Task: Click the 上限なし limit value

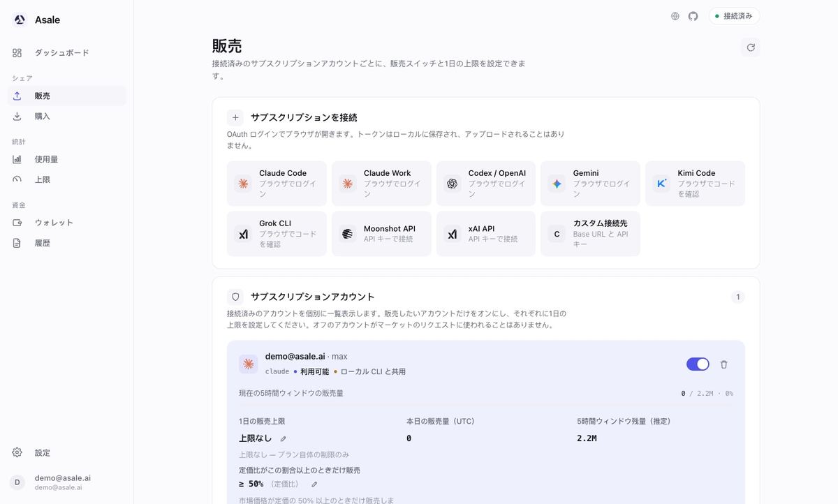Action: pos(256,438)
